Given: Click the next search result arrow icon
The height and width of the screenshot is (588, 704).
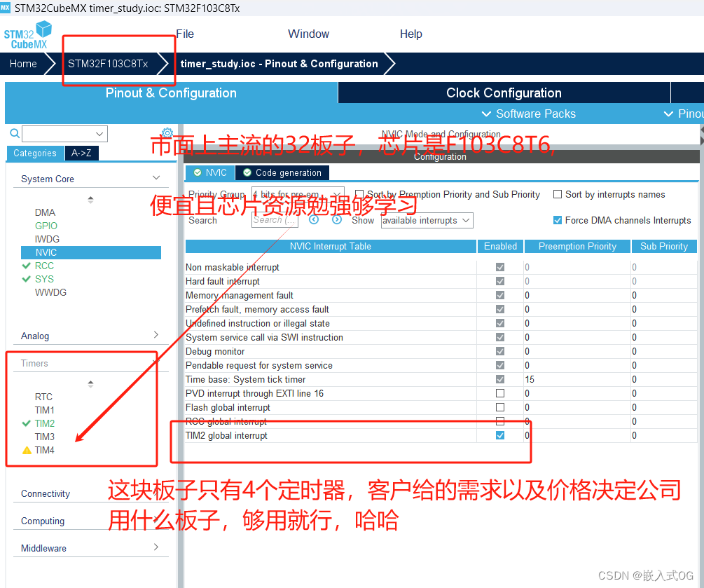Looking at the screenshot, I should tap(337, 219).
